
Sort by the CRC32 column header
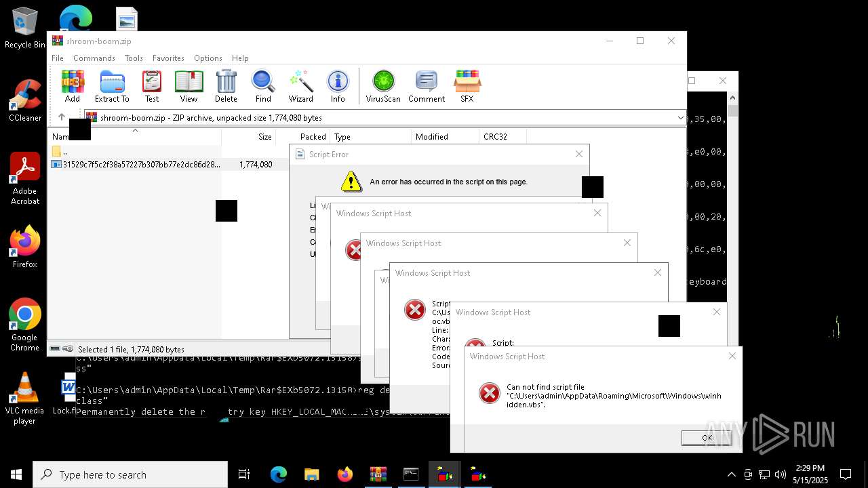(502, 137)
